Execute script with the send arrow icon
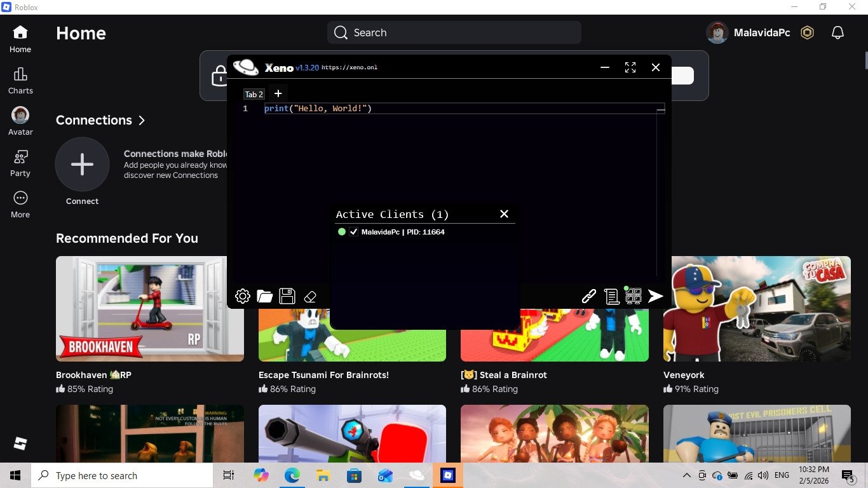 656,296
